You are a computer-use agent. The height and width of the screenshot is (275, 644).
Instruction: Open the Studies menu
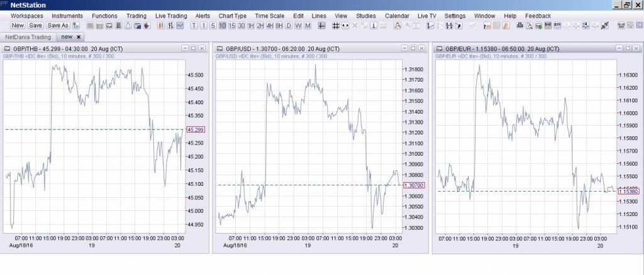pyautogui.click(x=366, y=16)
